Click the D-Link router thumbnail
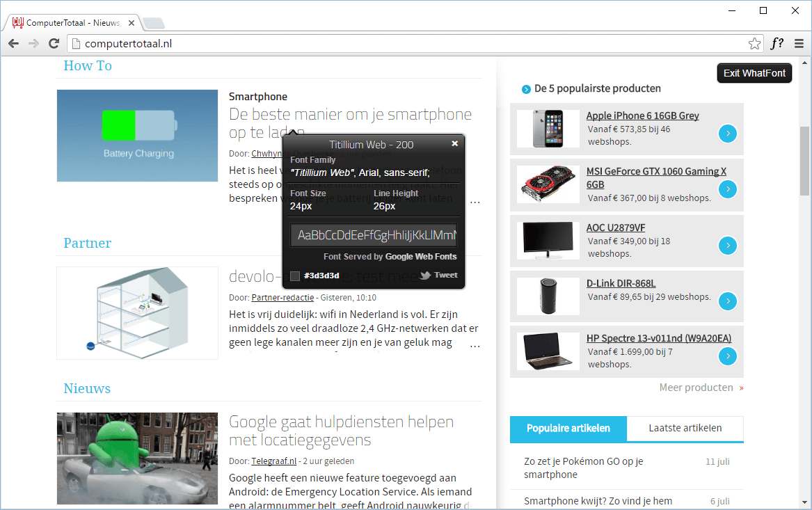Screen dimensions: 812x510 (548, 296)
